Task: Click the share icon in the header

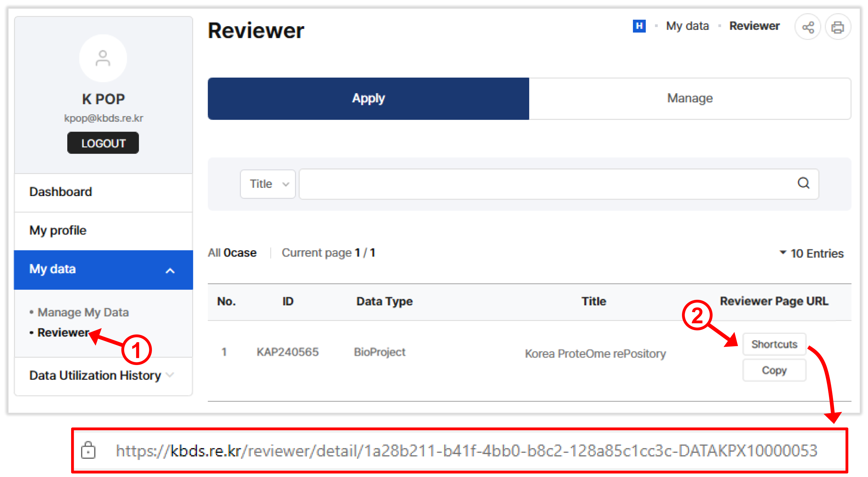Action: coord(807,27)
